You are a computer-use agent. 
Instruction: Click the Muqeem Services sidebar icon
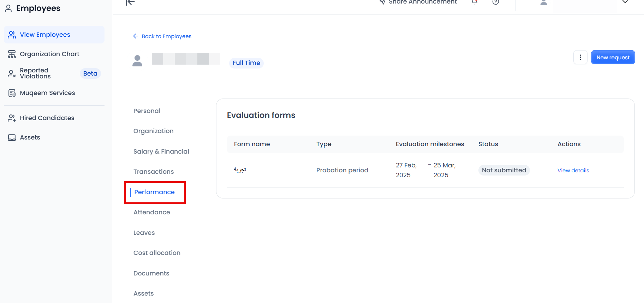coord(12,93)
